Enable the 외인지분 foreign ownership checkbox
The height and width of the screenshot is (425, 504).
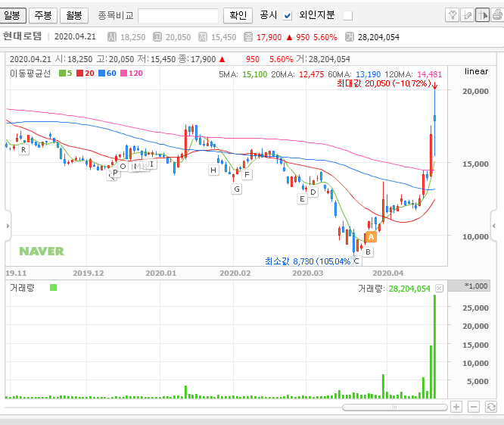(348, 15)
